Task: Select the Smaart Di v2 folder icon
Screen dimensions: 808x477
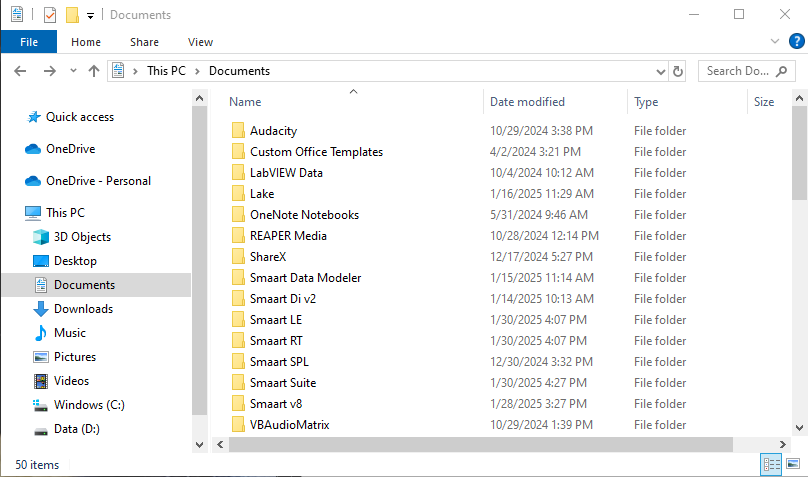Action: (x=238, y=299)
